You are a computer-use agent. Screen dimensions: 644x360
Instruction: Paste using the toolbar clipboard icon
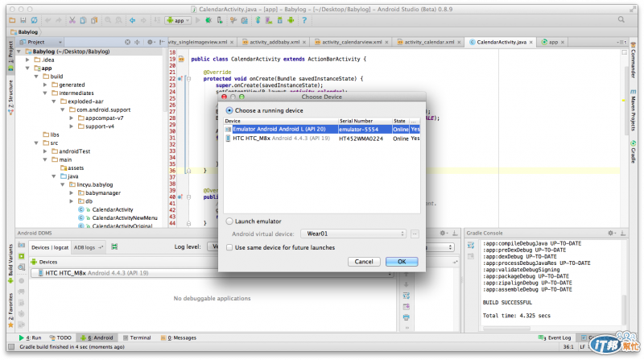(94, 20)
